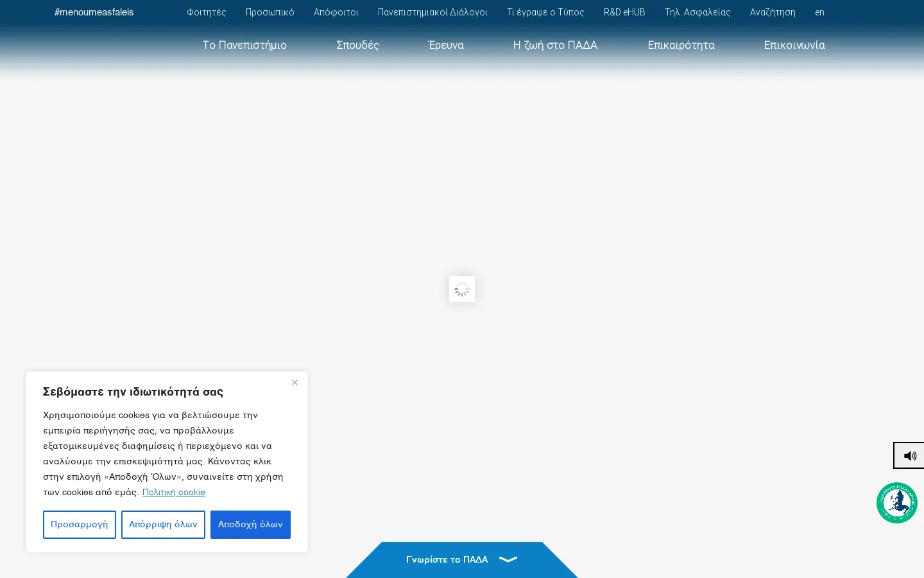Open the Προσωπικό link
The height and width of the screenshot is (578, 924).
pyautogui.click(x=270, y=12)
